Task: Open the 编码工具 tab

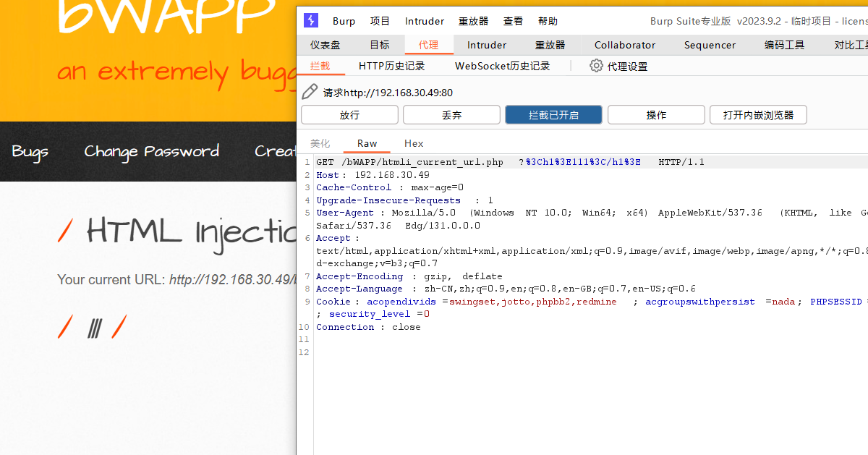Action: (784, 45)
